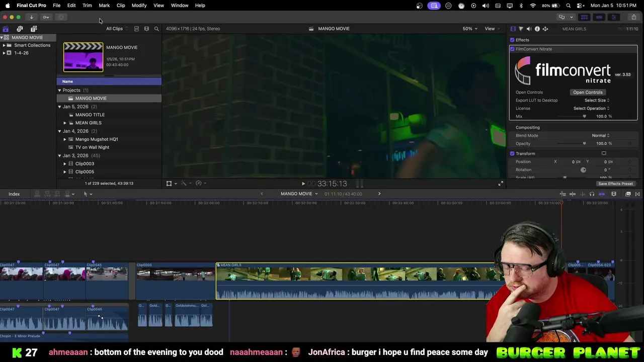Open the Info inspector icon
This screenshot has width=644, height=362.
pos(537,29)
